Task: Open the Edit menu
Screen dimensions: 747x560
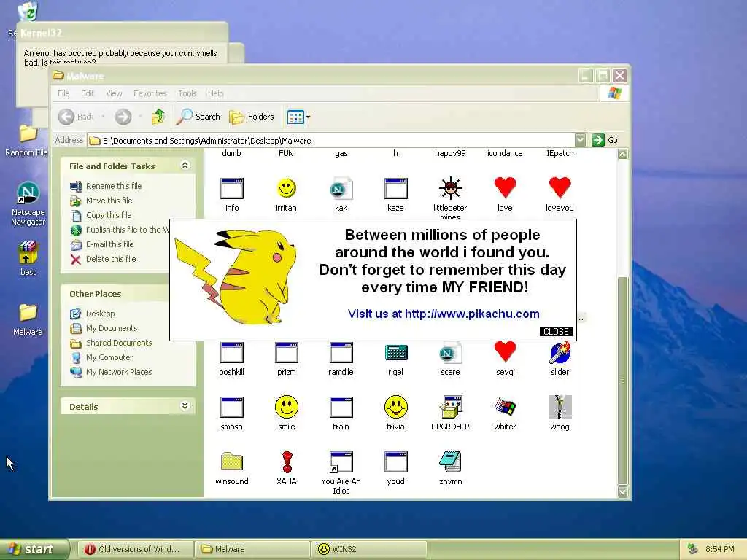Action: point(88,93)
